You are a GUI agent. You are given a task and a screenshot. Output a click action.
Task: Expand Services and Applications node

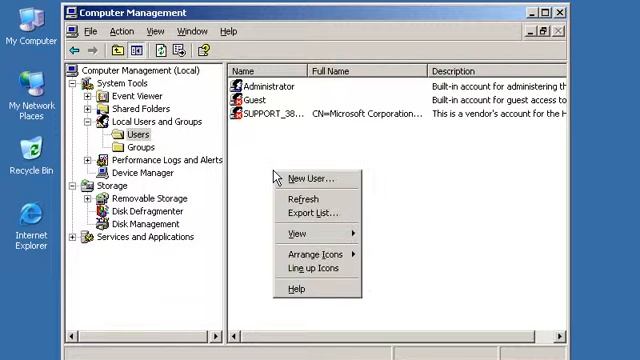(72, 237)
